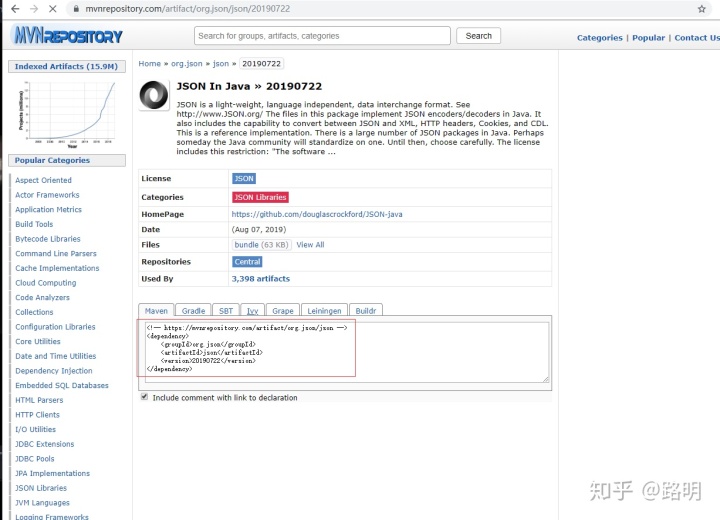This screenshot has height=520, width=720.
Task: Open Cache Implementations category
Action: (x=57, y=268)
